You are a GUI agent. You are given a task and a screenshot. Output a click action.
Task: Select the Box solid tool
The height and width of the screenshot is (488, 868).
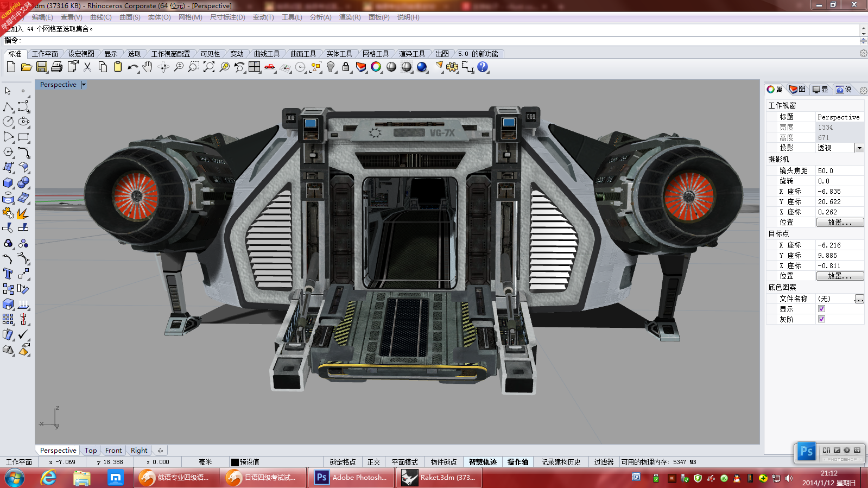(x=8, y=182)
